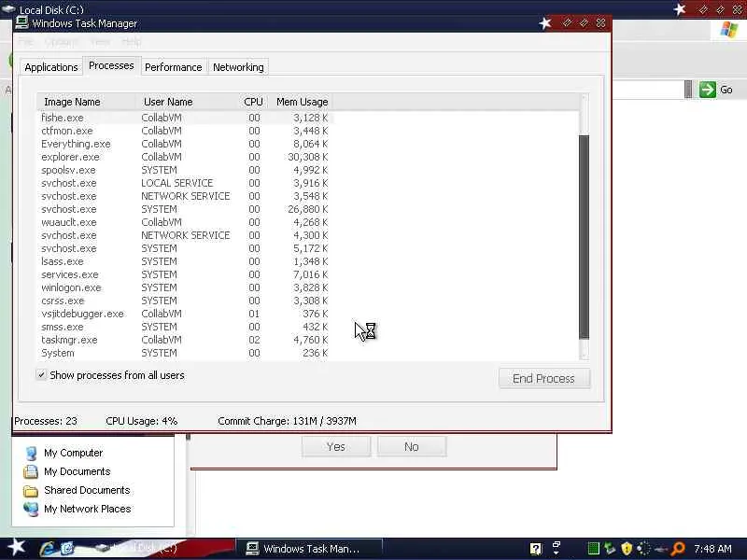
Task: Switch to the Applications tab
Action: click(x=51, y=67)
